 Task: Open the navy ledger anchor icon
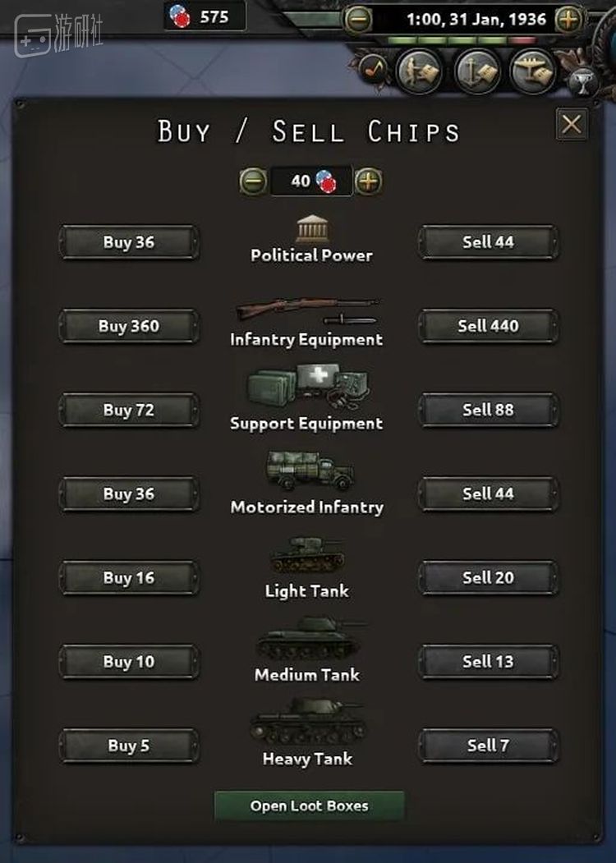(x=476, y=71)
